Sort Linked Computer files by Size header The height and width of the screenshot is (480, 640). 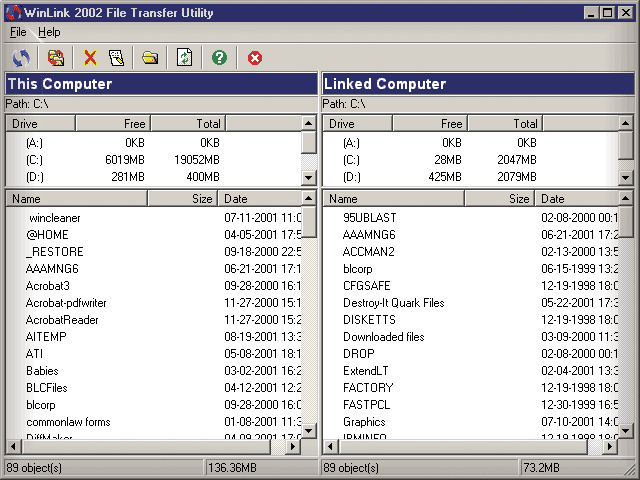point(500,199)
